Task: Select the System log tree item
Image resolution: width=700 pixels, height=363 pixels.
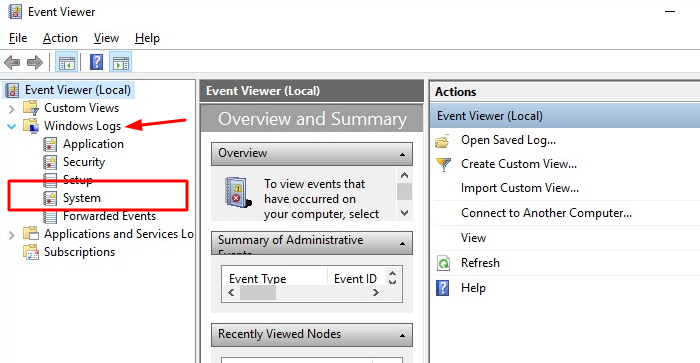Action: tap(82, 198)
